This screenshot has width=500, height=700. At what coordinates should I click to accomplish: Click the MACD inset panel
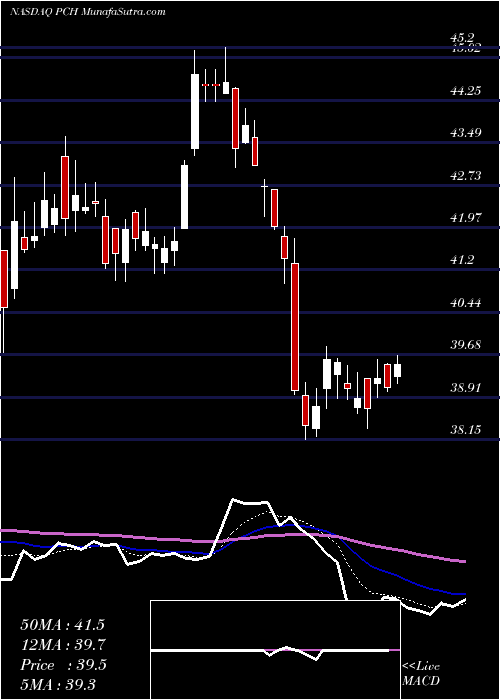pyautogui.click(x=275, y=650)
